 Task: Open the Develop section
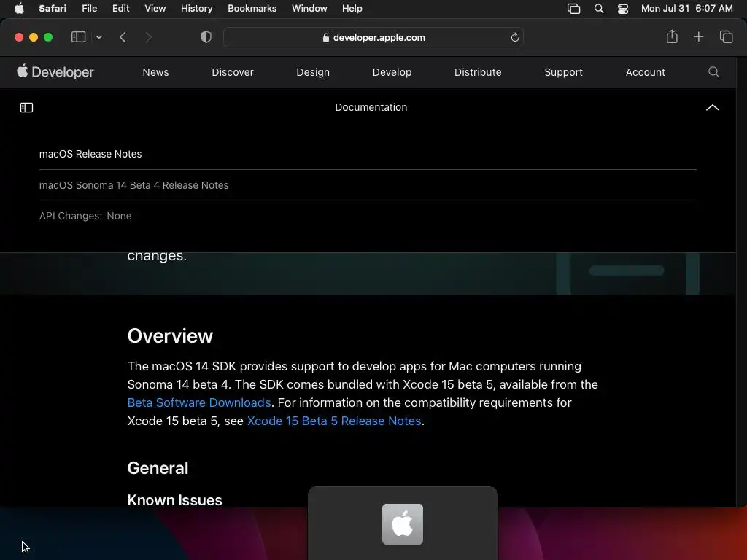click(x=392, y=72)
